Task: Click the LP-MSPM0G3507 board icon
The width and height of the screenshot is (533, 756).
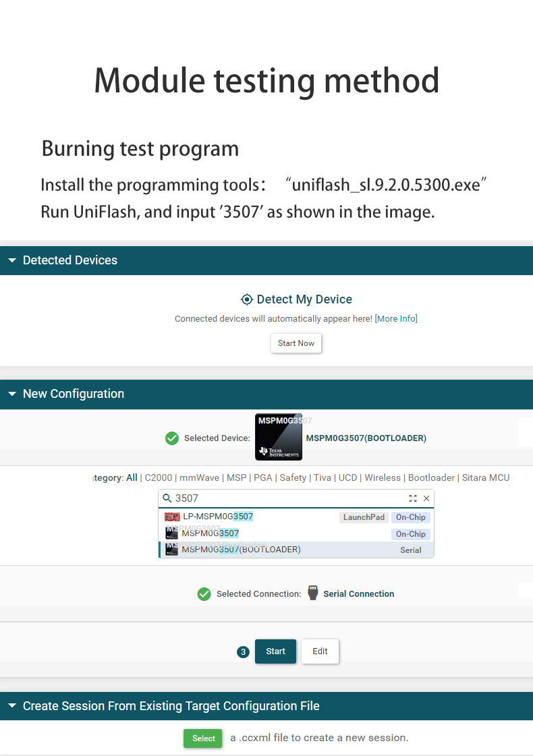Action: point(172,517)
